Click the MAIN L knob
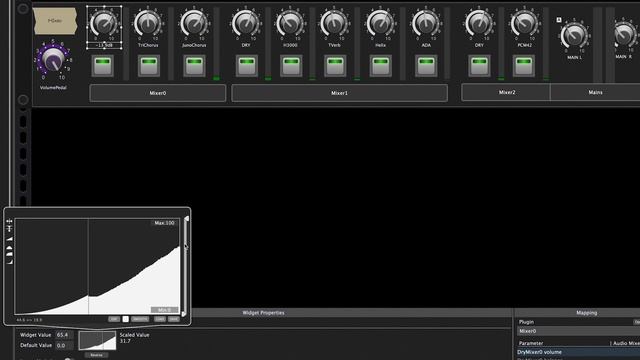Viewport: 640px width, 360px height. point(574,36)
